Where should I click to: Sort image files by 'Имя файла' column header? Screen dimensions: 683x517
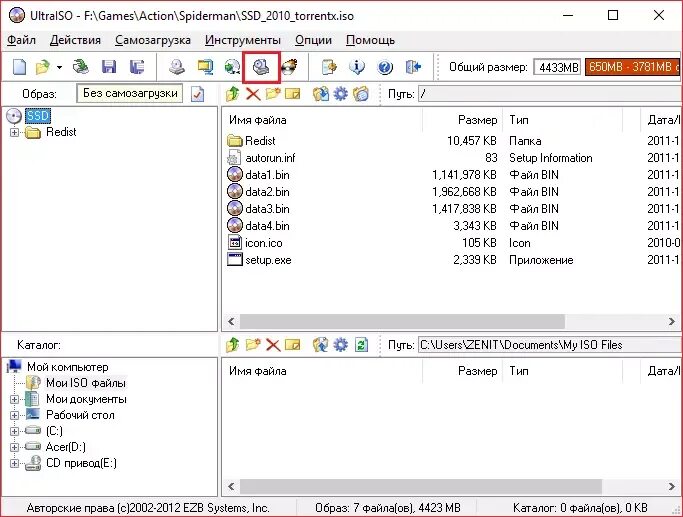coord(322,120)
